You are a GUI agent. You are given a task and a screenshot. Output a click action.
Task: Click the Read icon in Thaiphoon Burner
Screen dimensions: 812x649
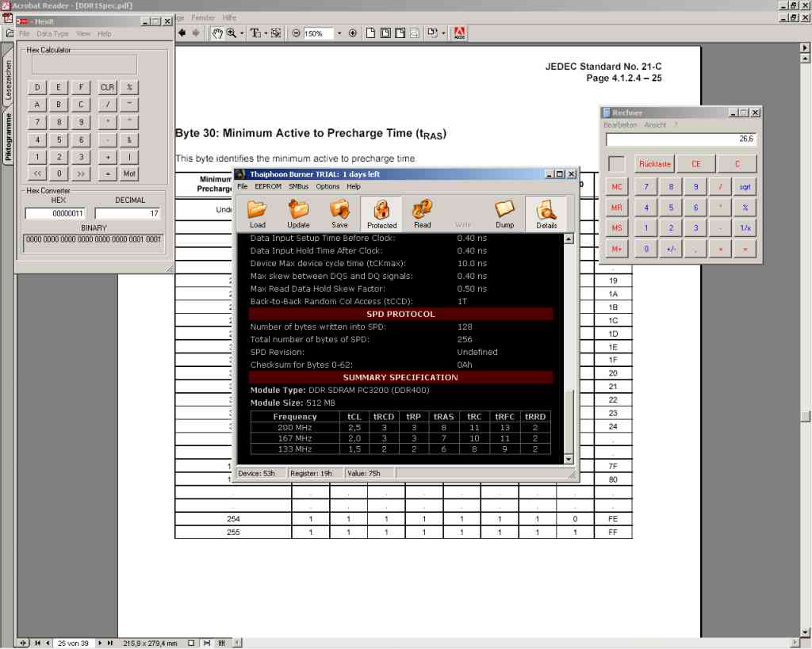point(422,213)
